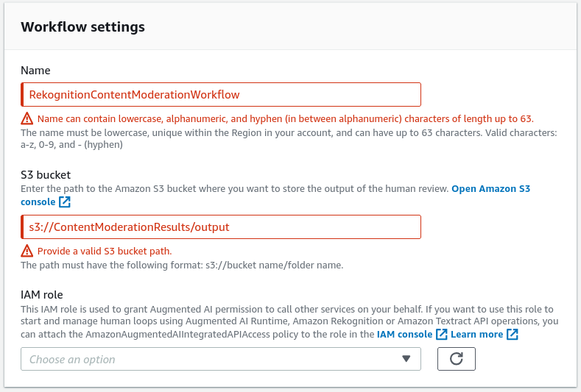
Task: Click the refresh IAM roles icon button
Action: (456, 359)
